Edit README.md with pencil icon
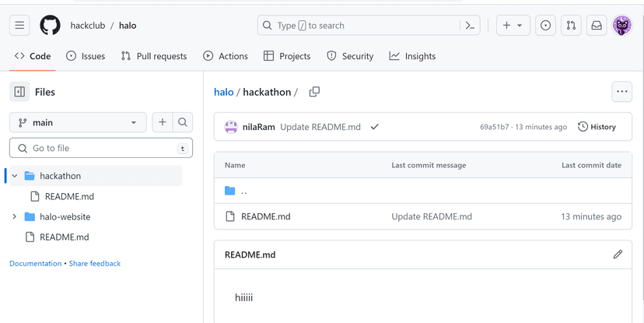Screen dimensions: 644x323 [618, 255]
